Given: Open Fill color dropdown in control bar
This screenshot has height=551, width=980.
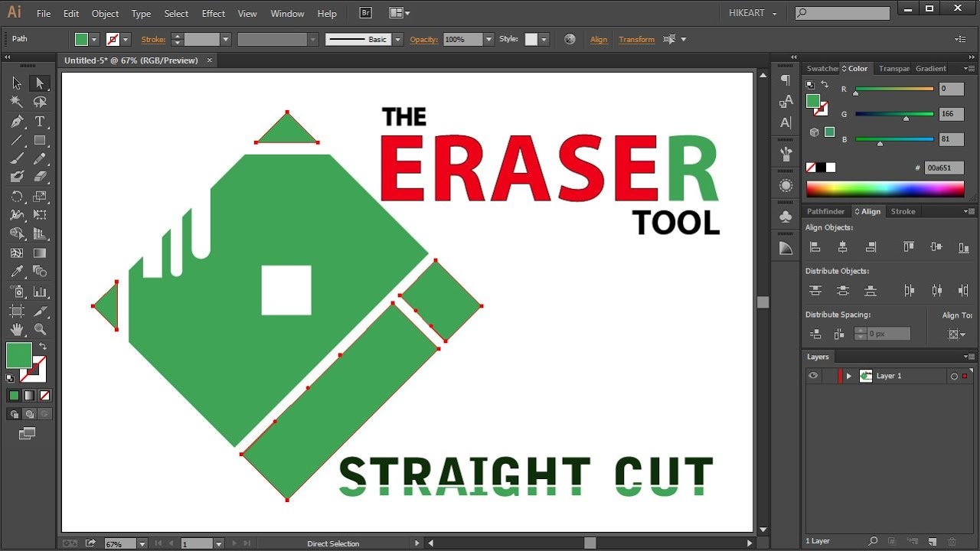Looking at the screenshot, I should [94, 39].
